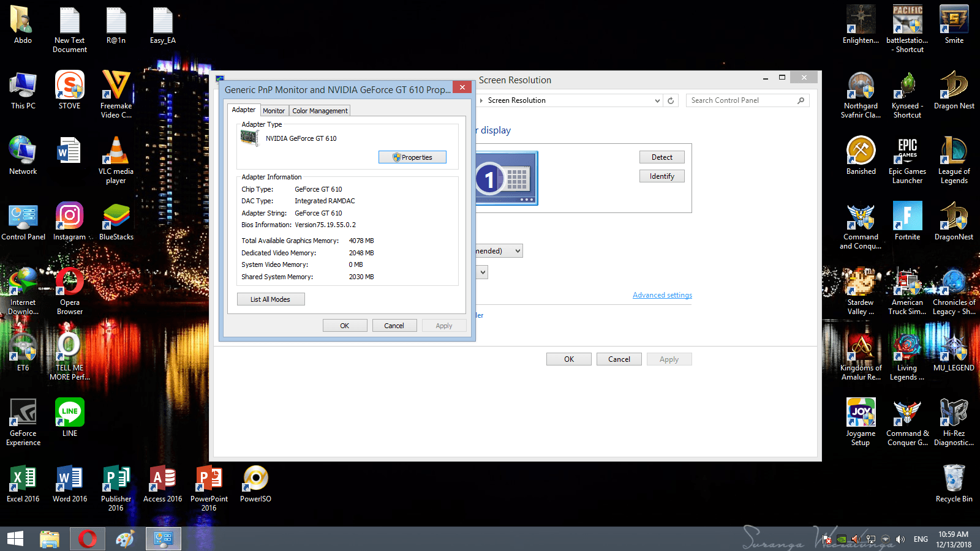Click the adapter Properties button
The height and width of the screenshot is (551, 980).
point(412,157)
